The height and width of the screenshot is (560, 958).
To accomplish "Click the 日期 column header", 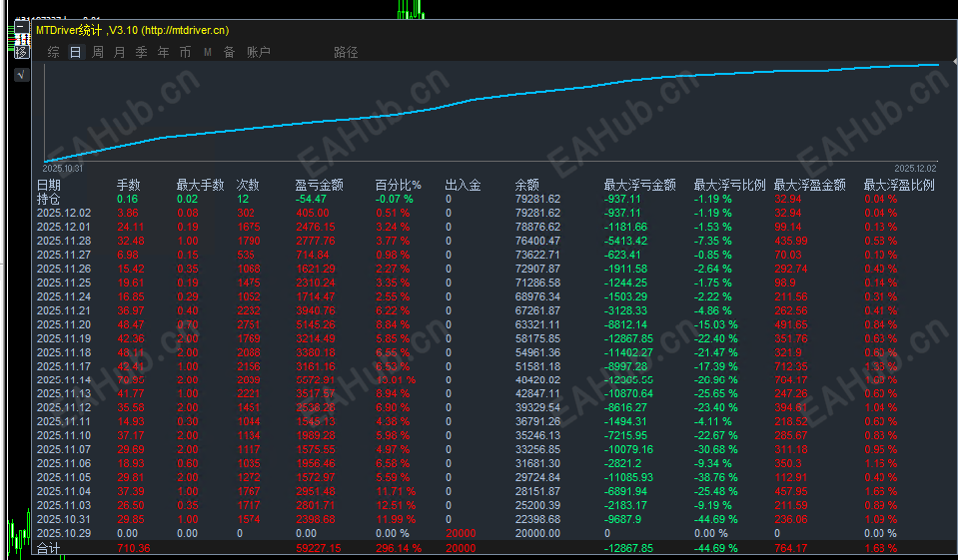I will (49, 185).
